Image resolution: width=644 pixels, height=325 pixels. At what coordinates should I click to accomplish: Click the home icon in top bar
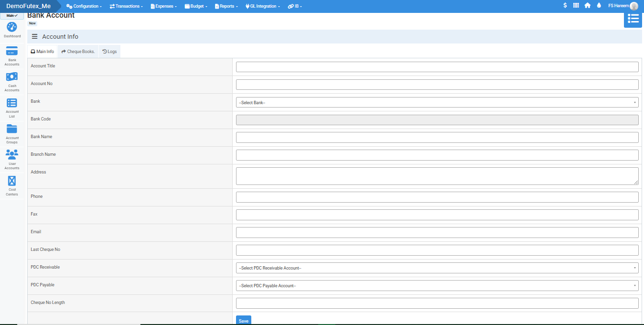click(x=588, y=6)
